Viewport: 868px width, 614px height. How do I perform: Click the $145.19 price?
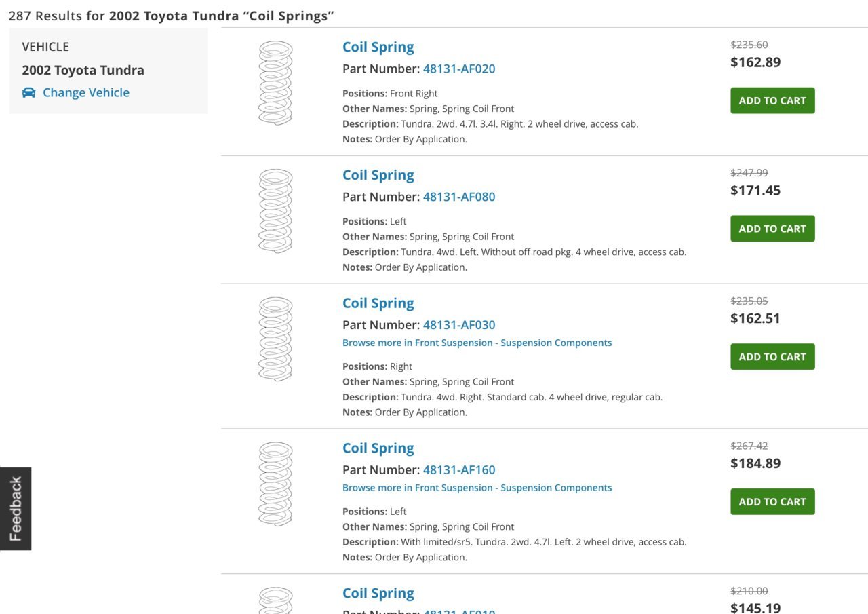click(755, 608)
